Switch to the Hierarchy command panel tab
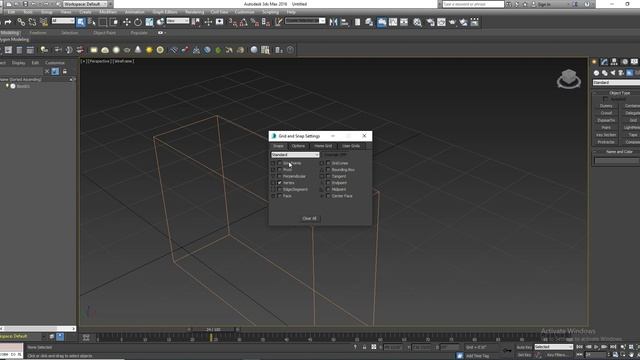This screenshot has width=640, height=360. pos(614,62)
